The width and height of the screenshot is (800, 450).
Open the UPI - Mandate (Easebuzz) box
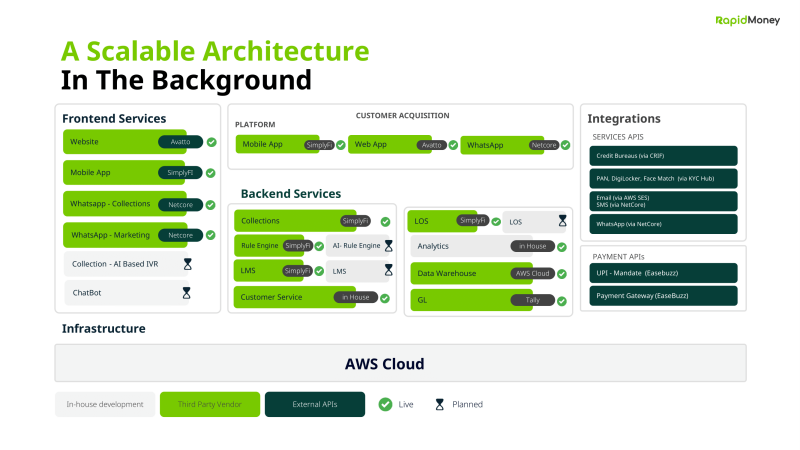click(663, 272)
